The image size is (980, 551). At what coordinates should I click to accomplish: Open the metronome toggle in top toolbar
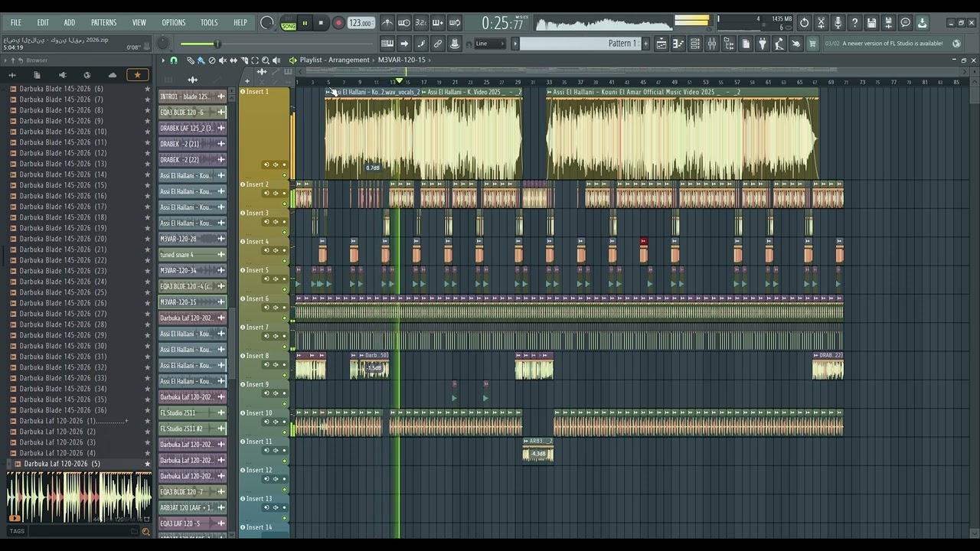[x=387, y=23]
